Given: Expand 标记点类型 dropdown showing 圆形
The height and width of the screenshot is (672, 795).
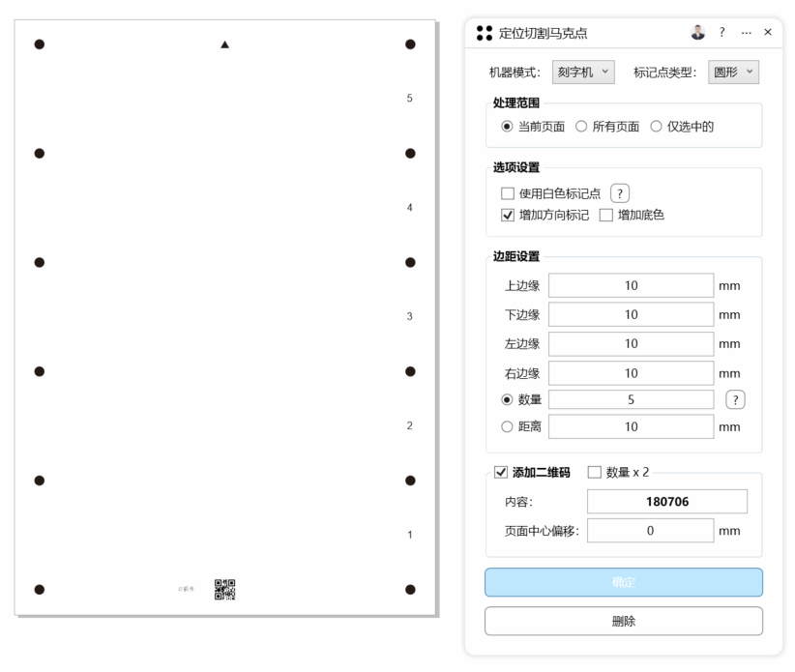Looking at the screenshot, I should [734, 73].
